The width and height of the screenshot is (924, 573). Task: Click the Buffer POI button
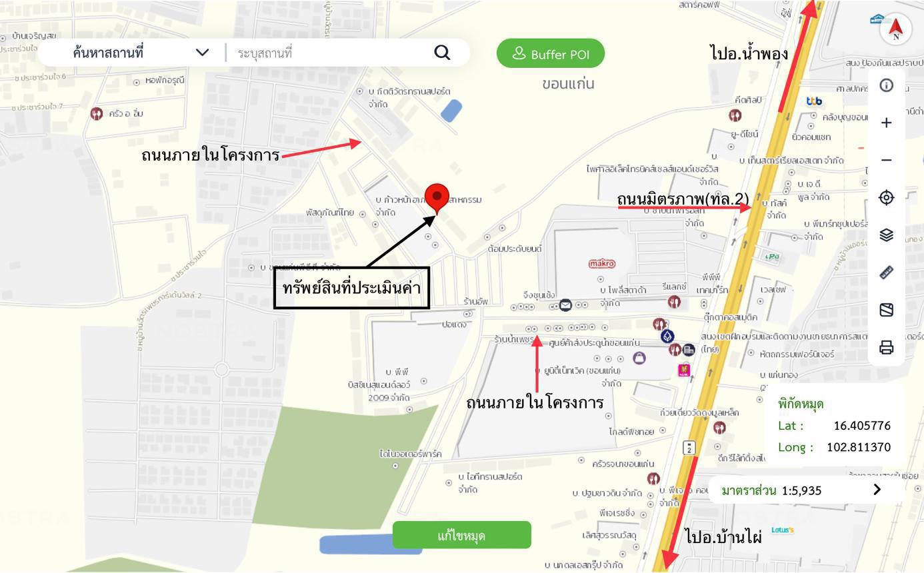coord(551,53)
